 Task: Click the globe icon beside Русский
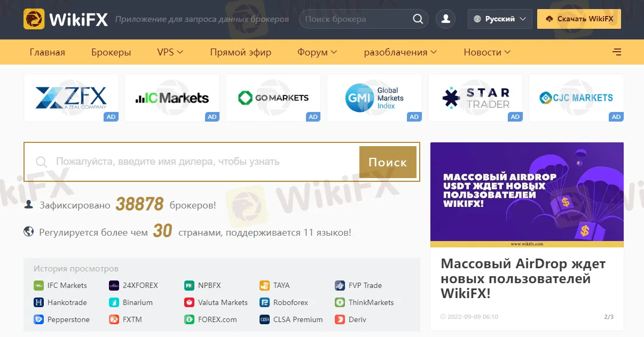pyautogui.click(x=477, y=19)
